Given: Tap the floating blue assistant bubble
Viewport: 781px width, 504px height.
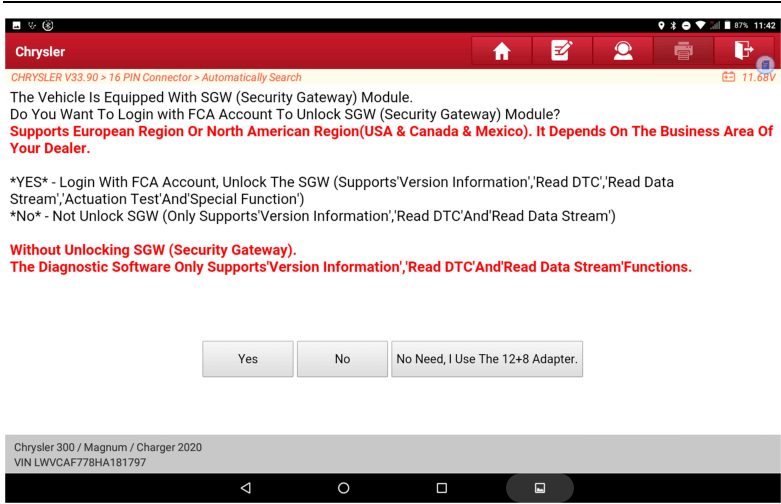Looking at the screenshot, I should click(x=765, y=65).
